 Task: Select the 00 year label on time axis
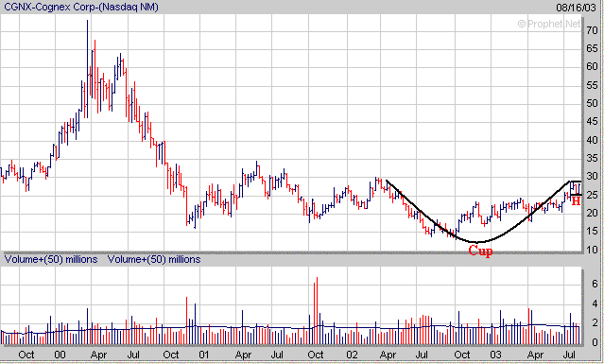(60, 355)
